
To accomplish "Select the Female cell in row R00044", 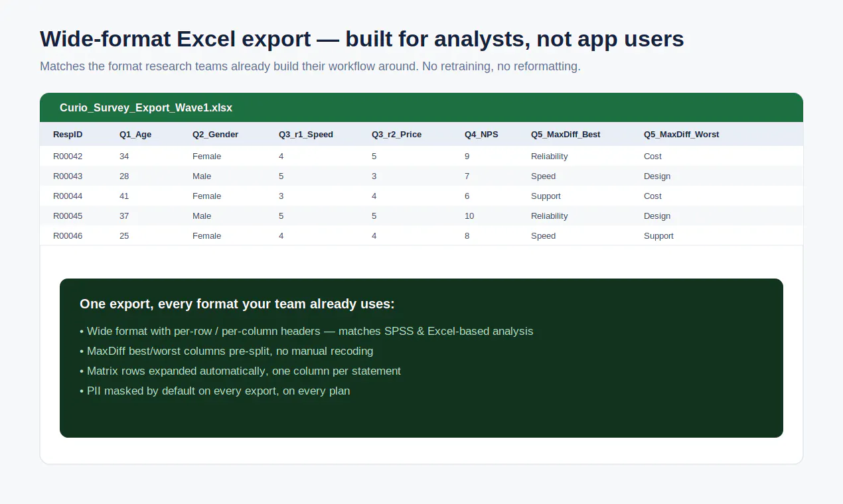I will tap(206, 196).
